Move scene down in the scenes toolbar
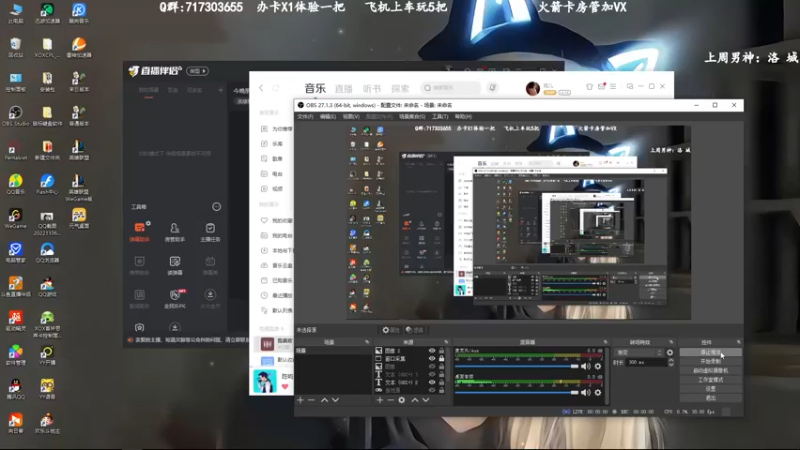The height and width of the screenshot is (450, 800). [335, 400]
